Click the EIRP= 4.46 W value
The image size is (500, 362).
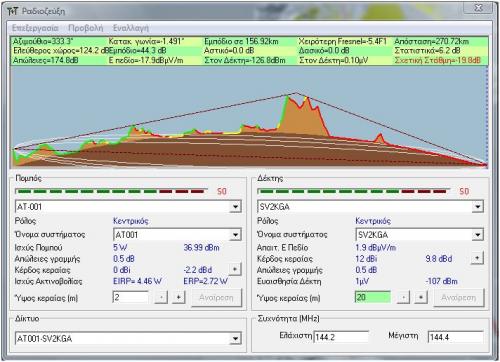click(x=137, y=281)
